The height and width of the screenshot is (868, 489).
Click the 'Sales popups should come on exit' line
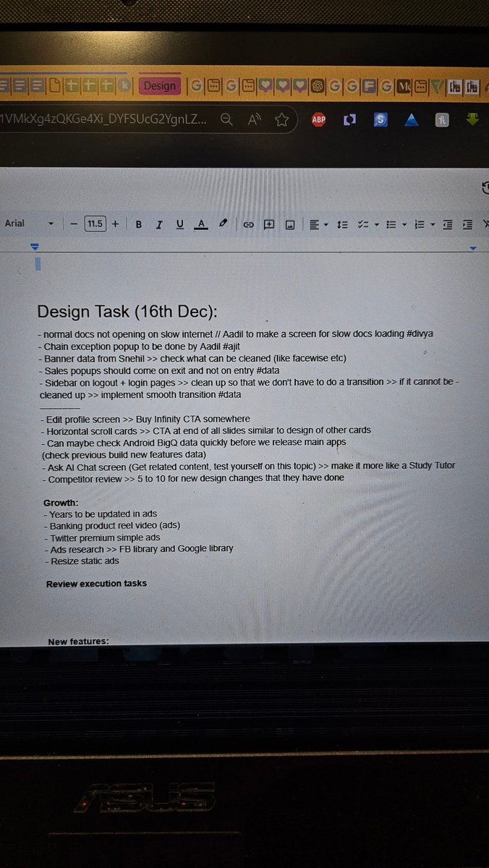160,370
